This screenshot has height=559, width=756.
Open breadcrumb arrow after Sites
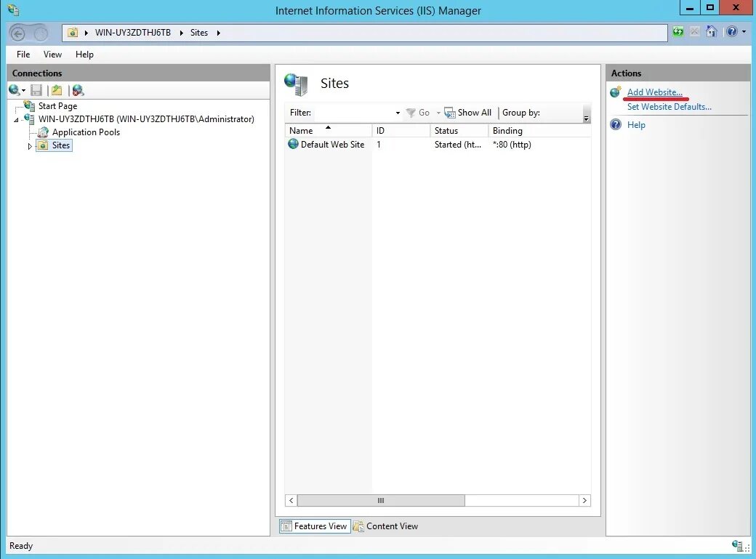[x=218, y=33]
